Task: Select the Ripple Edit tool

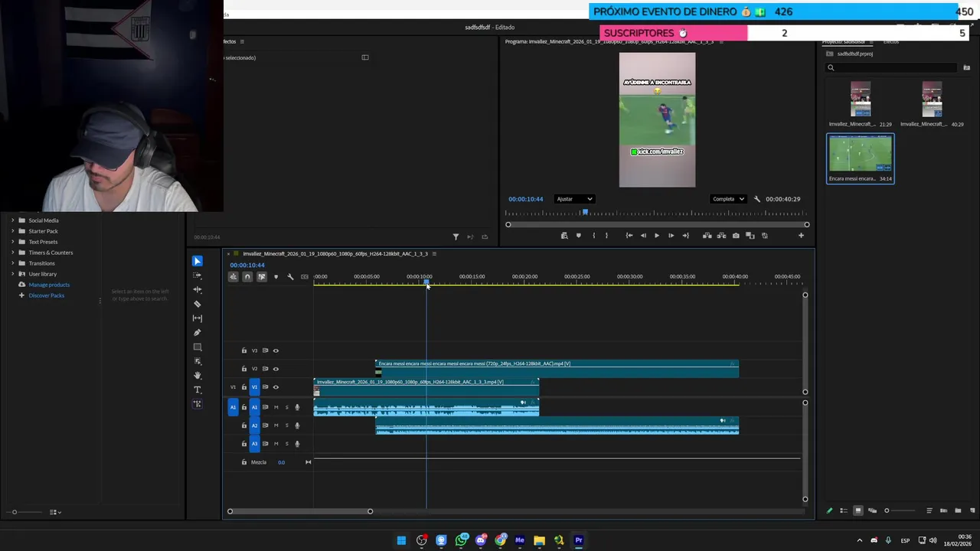Action: 198,290
